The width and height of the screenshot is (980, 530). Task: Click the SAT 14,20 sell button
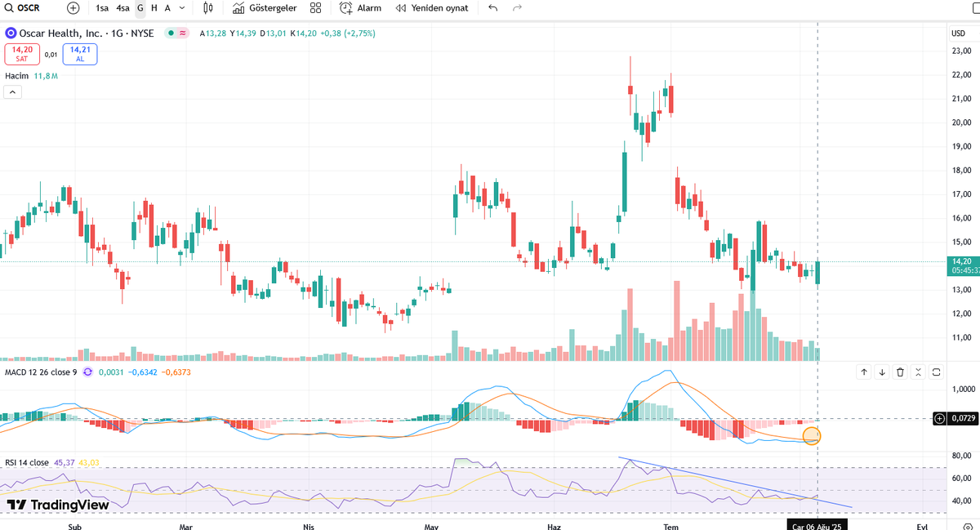(x=22, y=54)
